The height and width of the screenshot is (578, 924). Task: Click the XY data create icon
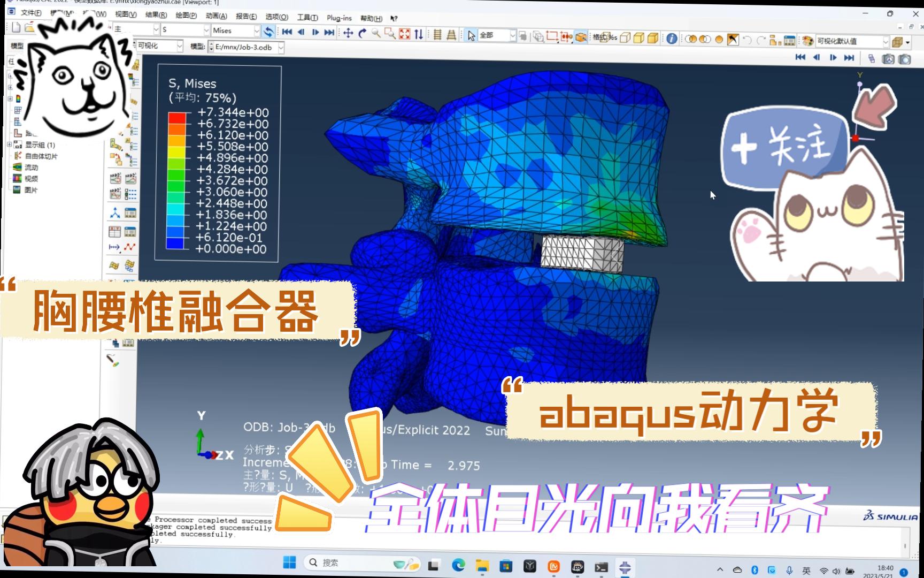pyautogui.click(x=114, y=232)
